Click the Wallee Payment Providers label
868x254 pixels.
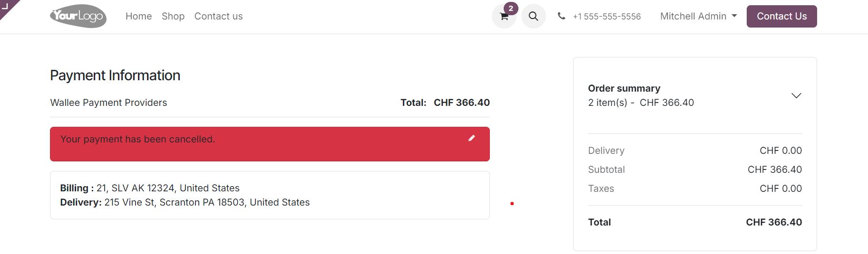coord(108,103)
